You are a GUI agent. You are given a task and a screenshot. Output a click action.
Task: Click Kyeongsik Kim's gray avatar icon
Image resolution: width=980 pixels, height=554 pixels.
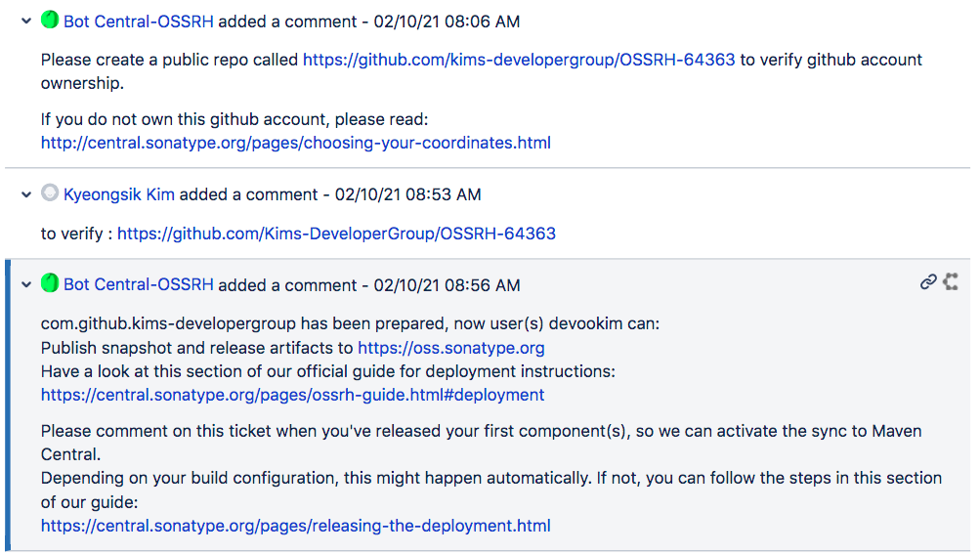50,192
